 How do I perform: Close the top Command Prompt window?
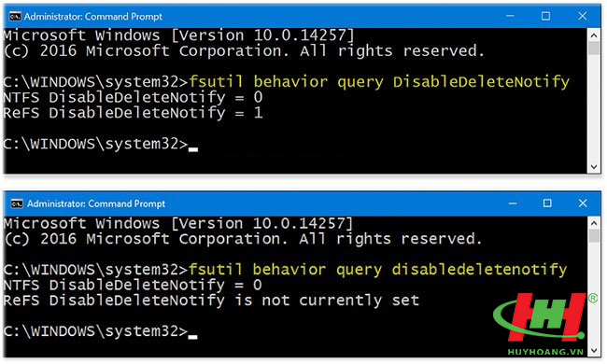click(x=582, y=16)
